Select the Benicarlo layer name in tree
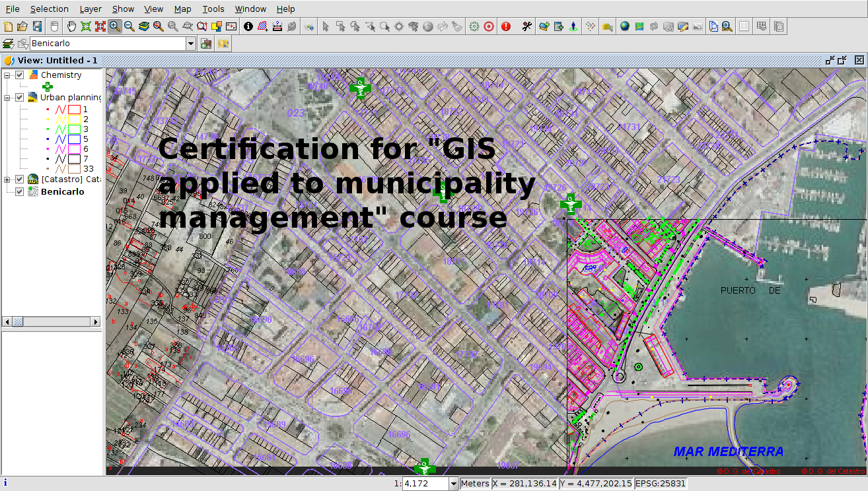This screenshot has width=868, height=491. click(63, 191)
